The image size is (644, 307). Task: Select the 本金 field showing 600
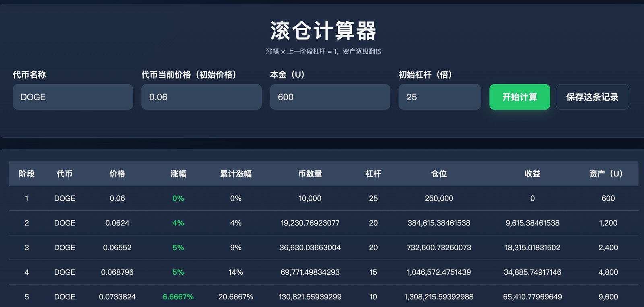(x=330, y=97)
